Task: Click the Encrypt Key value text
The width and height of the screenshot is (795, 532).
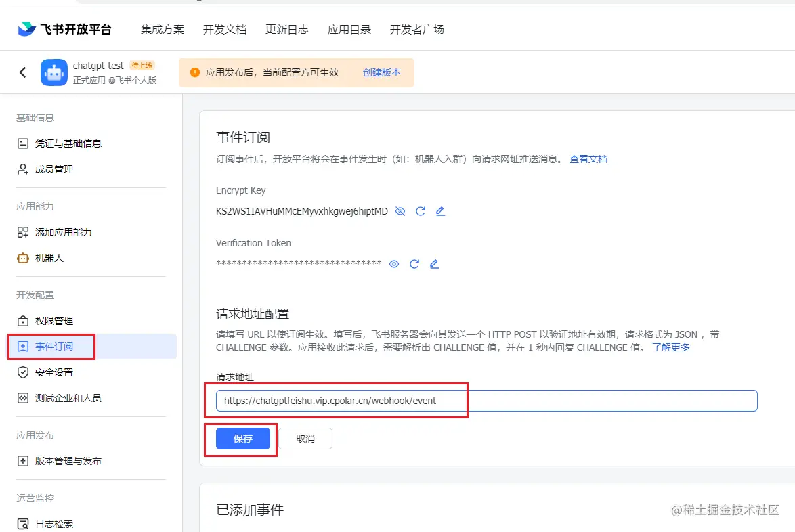Action: 301,211
